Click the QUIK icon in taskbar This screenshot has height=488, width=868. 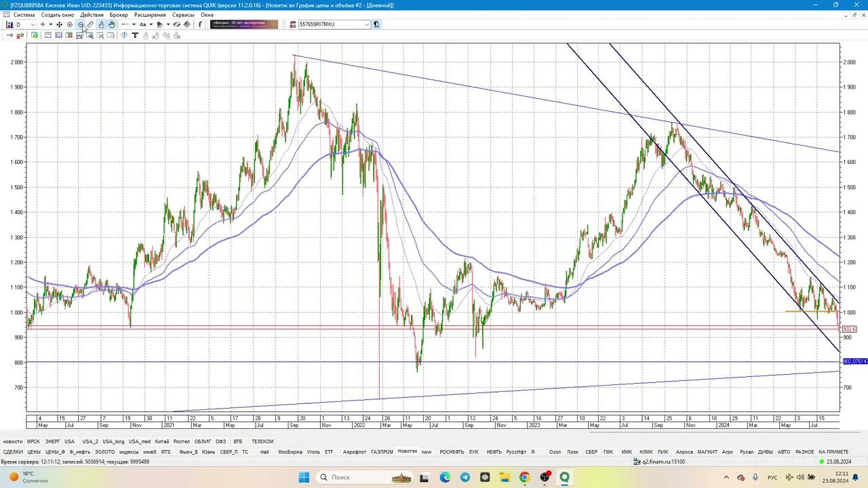(x=564, y=477)
